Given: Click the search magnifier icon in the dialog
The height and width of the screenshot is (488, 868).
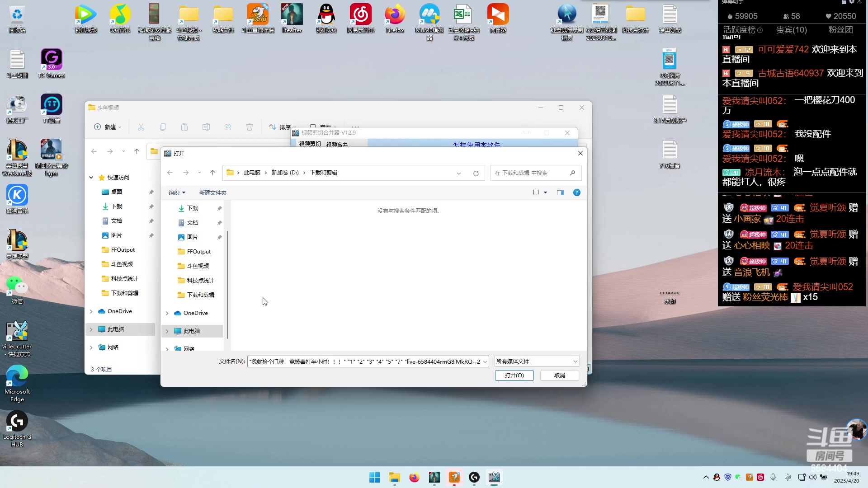Looking at the screenshot, I should pos(572,173).
